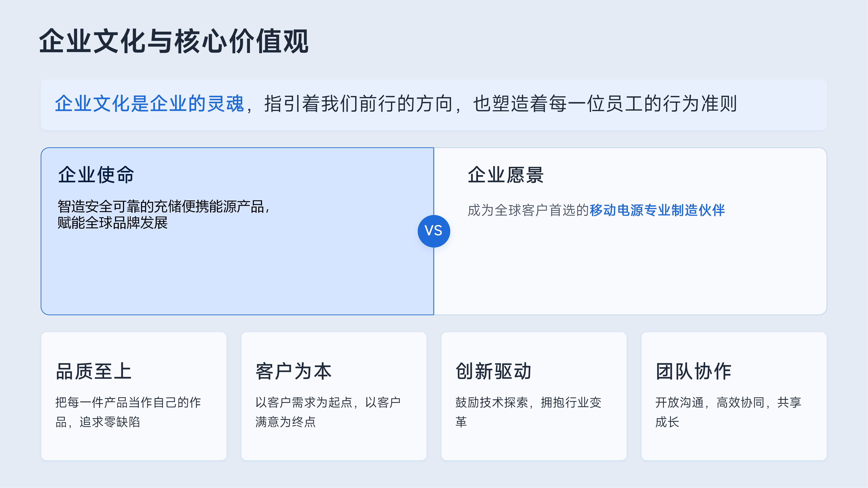Select the 企业使命 card heading
868x488 pixels.
coord(96,175)
